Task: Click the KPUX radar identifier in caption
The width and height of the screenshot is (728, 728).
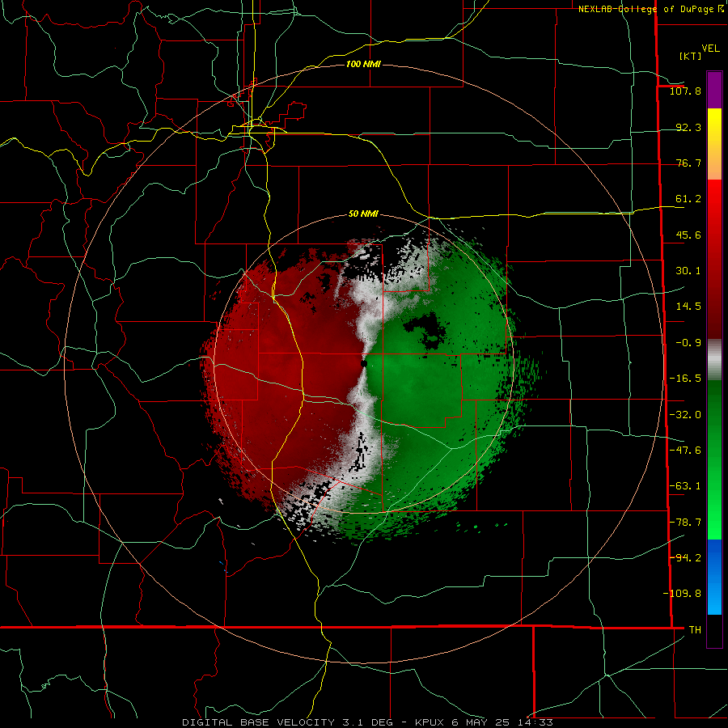Action: 430,722
